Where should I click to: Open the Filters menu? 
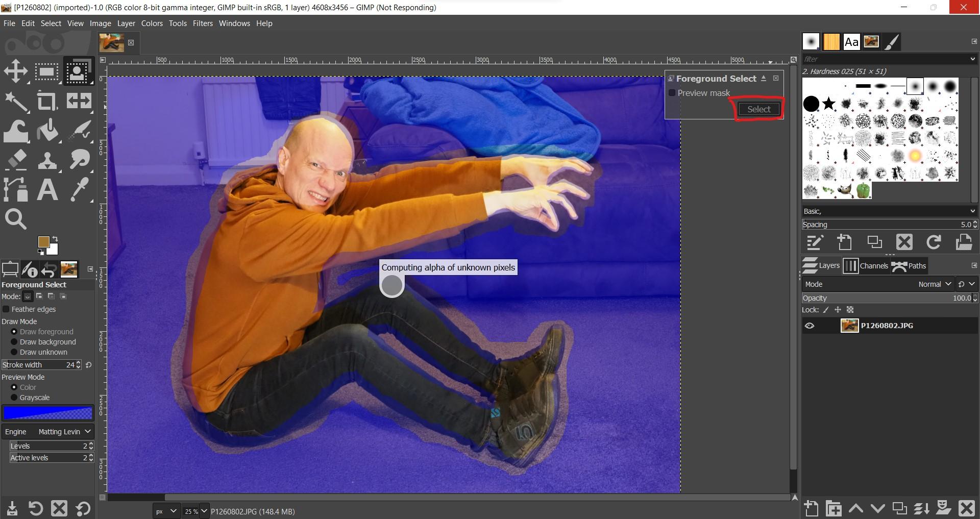pos(203,23)
